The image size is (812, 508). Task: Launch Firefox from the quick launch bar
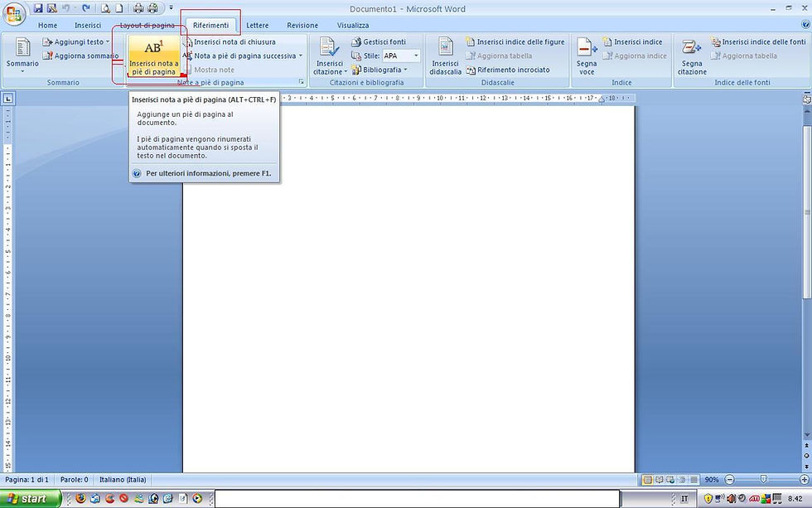coord(80,499)
